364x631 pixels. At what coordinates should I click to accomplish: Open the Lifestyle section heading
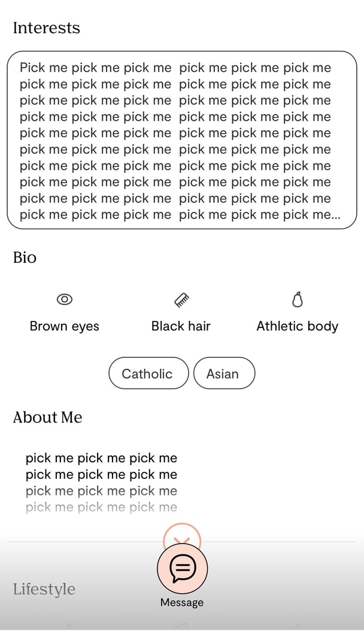(x=44, y=589)
